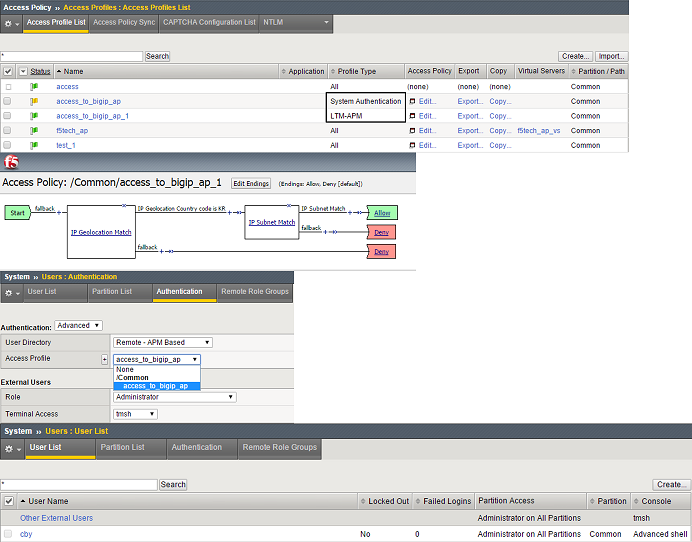
Task: Open gear menu in Users Authentication bar
Action: 11,292
